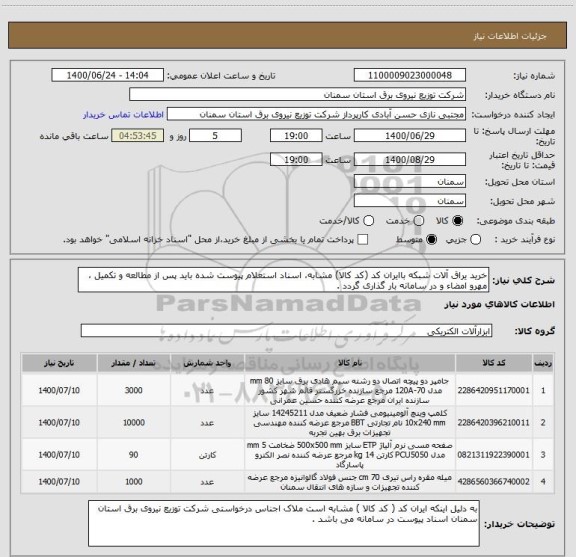
Task: Click the remaining days field showing 5
Action: 215,136
